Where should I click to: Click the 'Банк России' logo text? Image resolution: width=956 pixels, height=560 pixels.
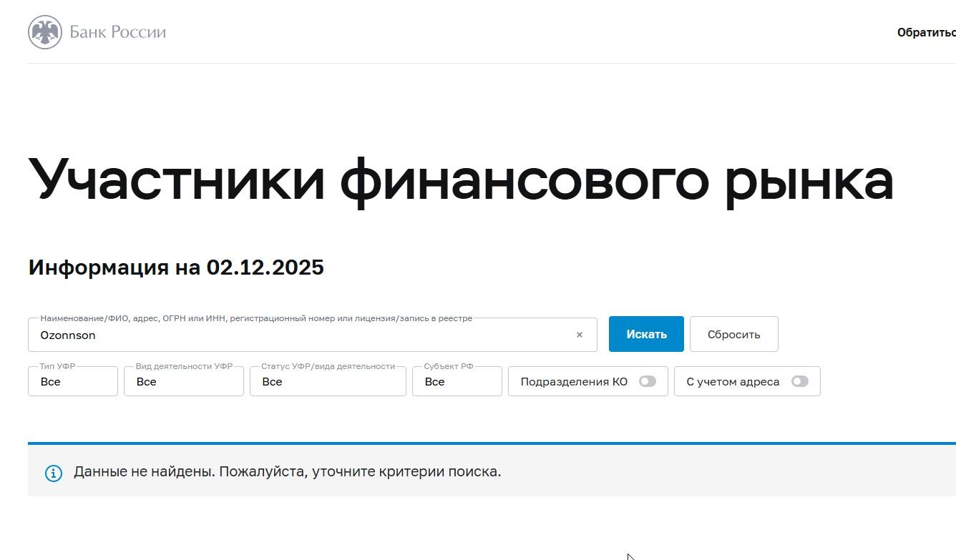coord(117,32)
